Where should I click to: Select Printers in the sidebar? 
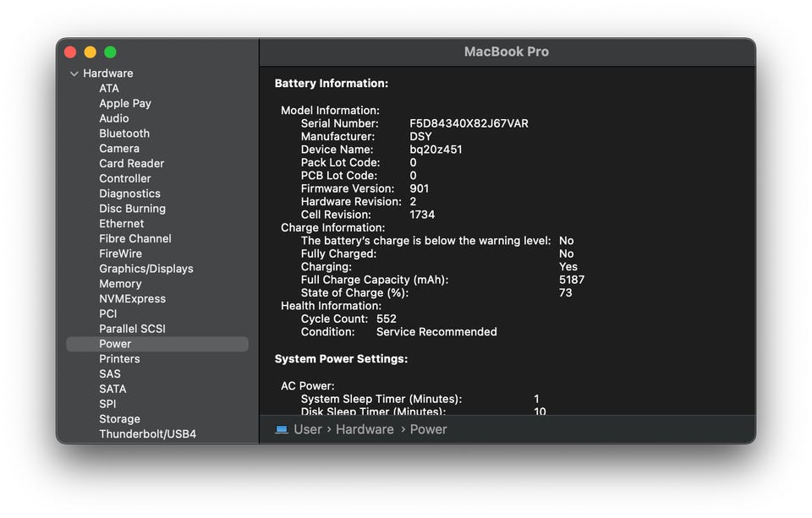[119, 359]
